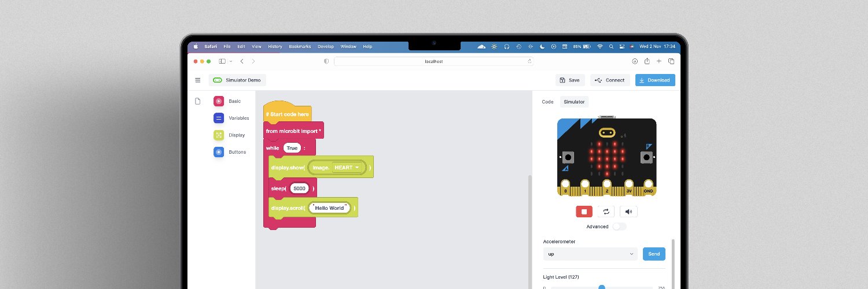The width and height of the screenshot is (868, 289).
Task: Click the headphones icon in menu bar
Action: coord(507,46)
